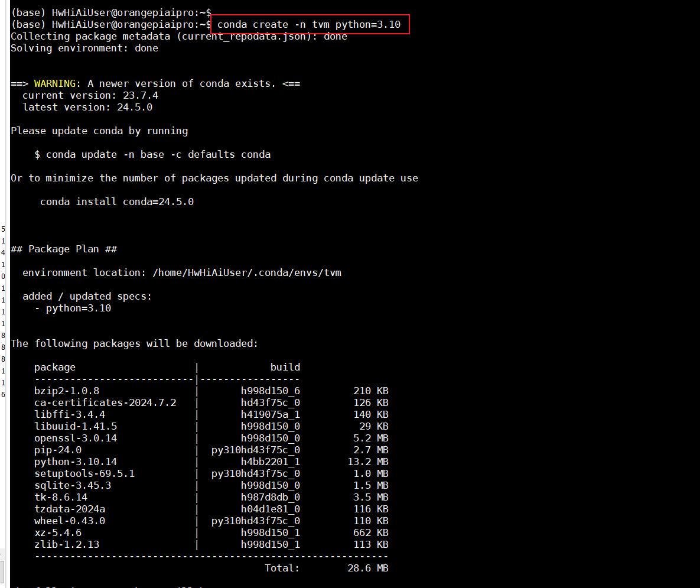
Task: Click package name libffi-3.4.4
Action: 70,415
